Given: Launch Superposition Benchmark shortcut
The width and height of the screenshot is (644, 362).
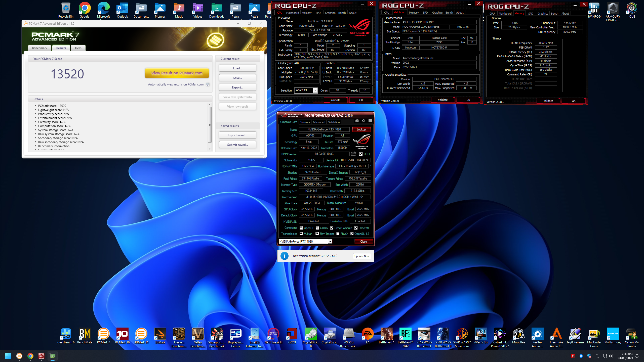Looking at the screenshot, I should click(217, 338).
